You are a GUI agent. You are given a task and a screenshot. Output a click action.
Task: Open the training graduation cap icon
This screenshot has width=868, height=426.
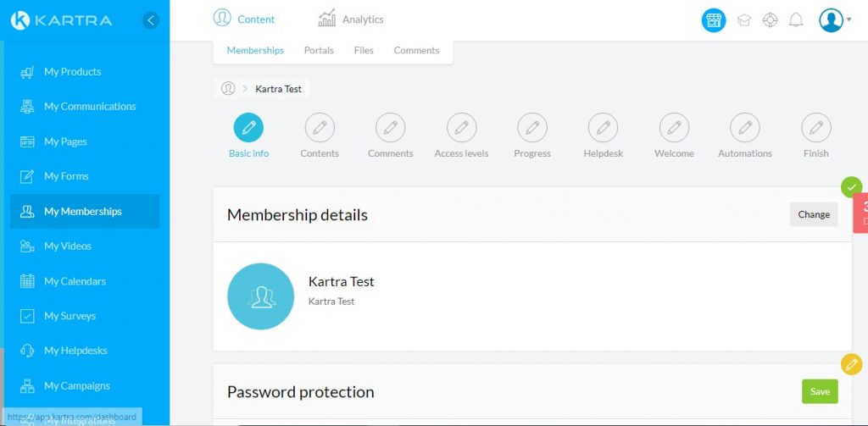point(743,20)
